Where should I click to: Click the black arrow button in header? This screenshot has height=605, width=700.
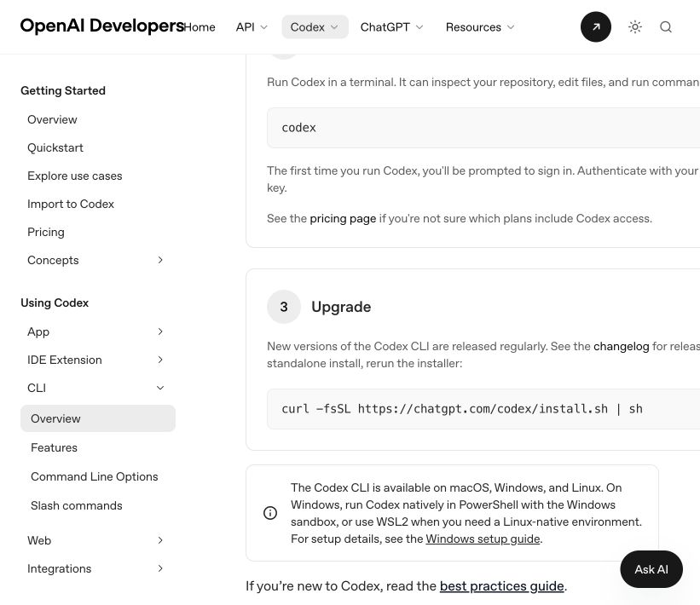595,26
